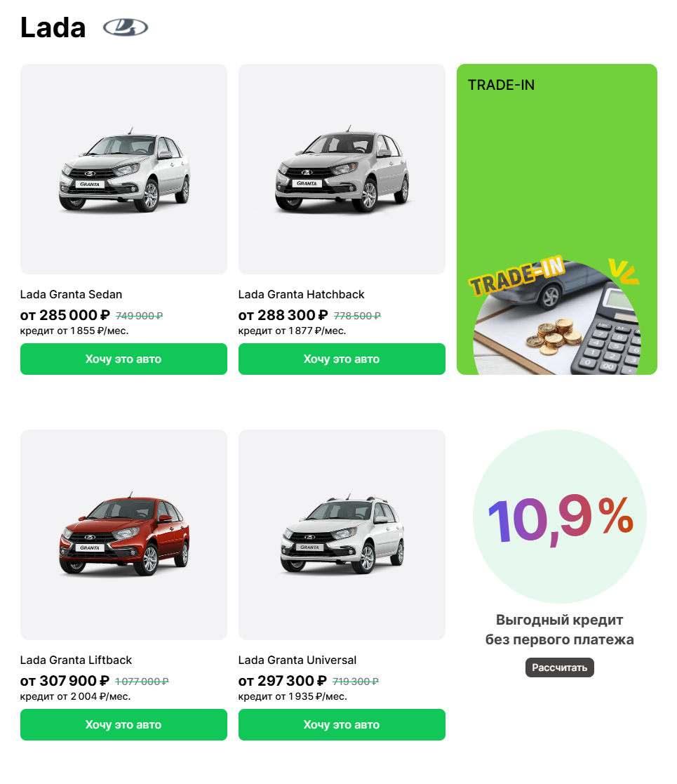Open the red Lada Granta Liftback image
This screenshot has height=784, width=677.
[123, 535]
